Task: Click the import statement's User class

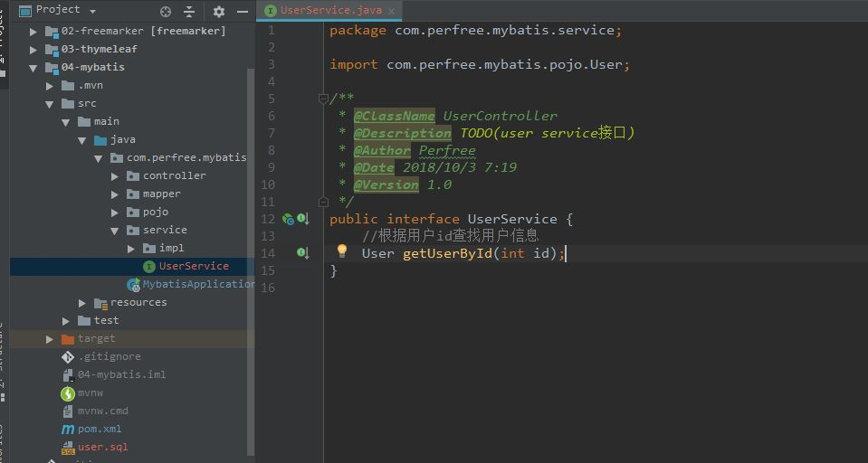Action: (x=606, y=65)
